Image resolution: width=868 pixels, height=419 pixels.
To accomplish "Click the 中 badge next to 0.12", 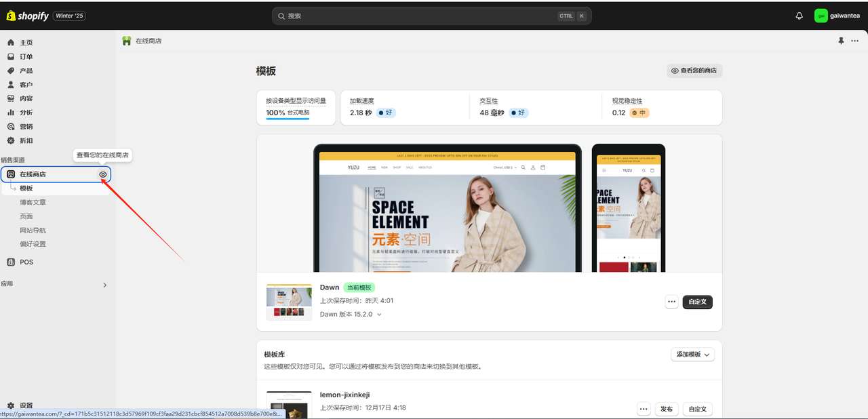I will click(x=639, y=113).
